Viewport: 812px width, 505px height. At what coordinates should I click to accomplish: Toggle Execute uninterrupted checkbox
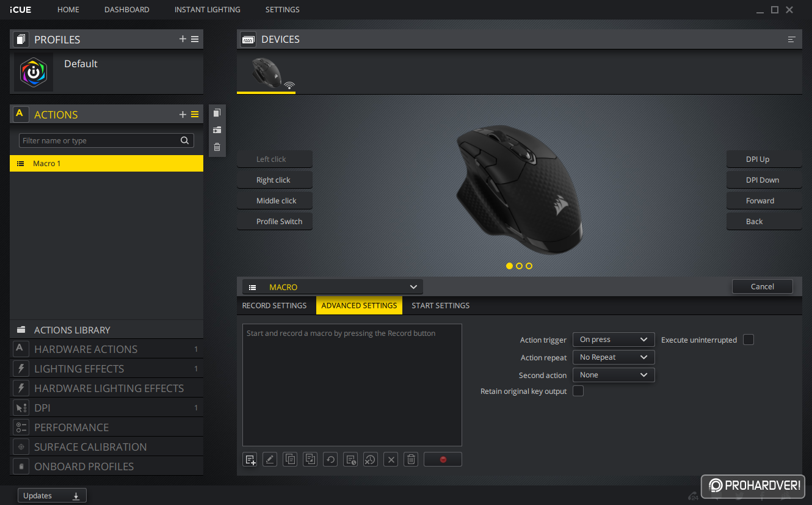pyautogui.click(x=749, y=340)
